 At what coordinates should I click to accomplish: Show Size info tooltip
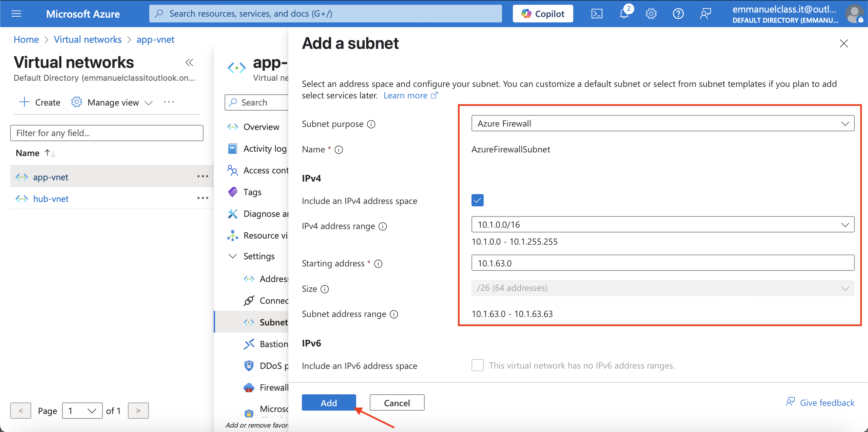tap(325, 289)
